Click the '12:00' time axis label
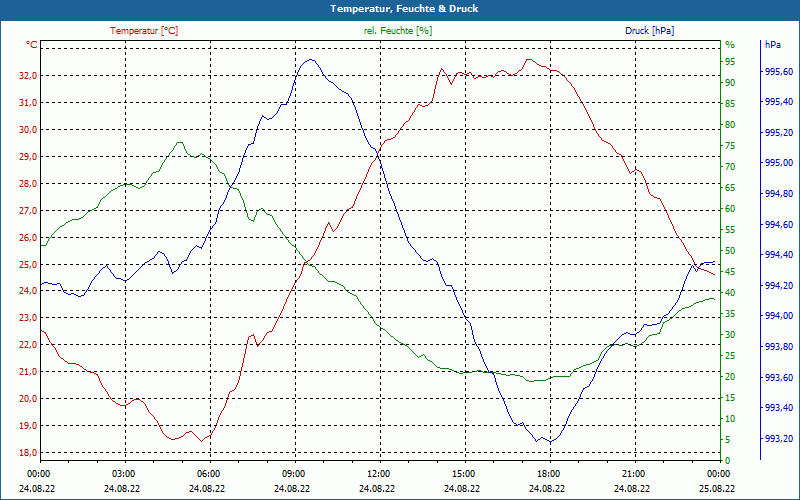 [378, 474]
